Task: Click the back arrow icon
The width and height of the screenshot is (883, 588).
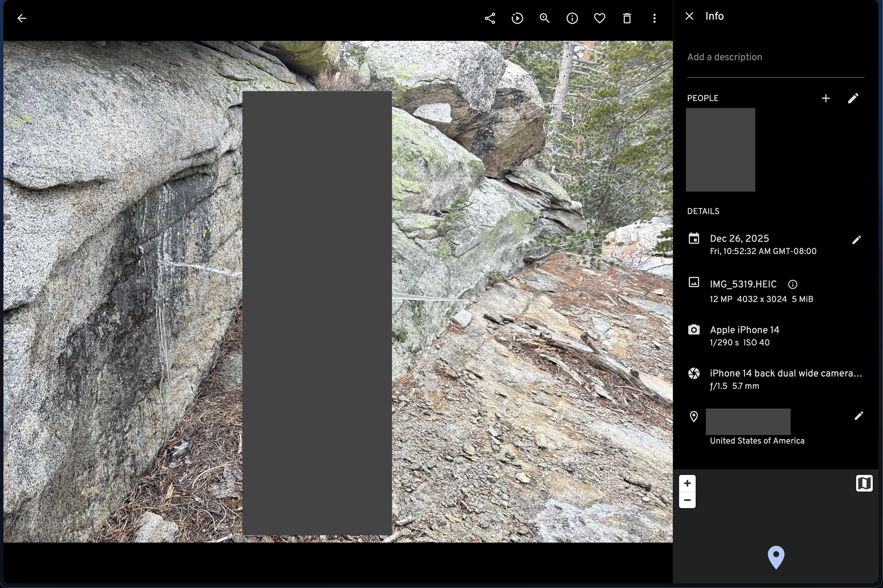Action: point(22,18)
